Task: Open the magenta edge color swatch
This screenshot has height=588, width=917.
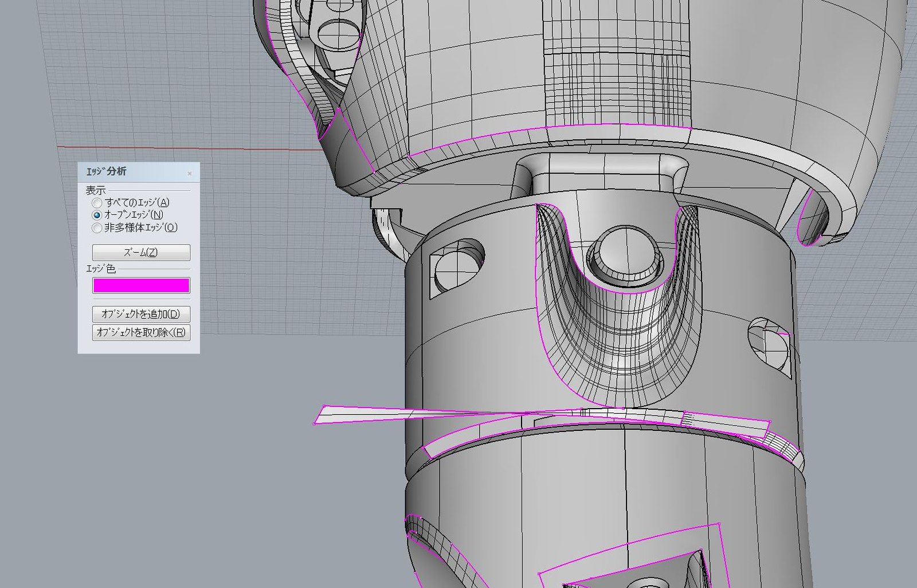Action: tap(140, 285)
